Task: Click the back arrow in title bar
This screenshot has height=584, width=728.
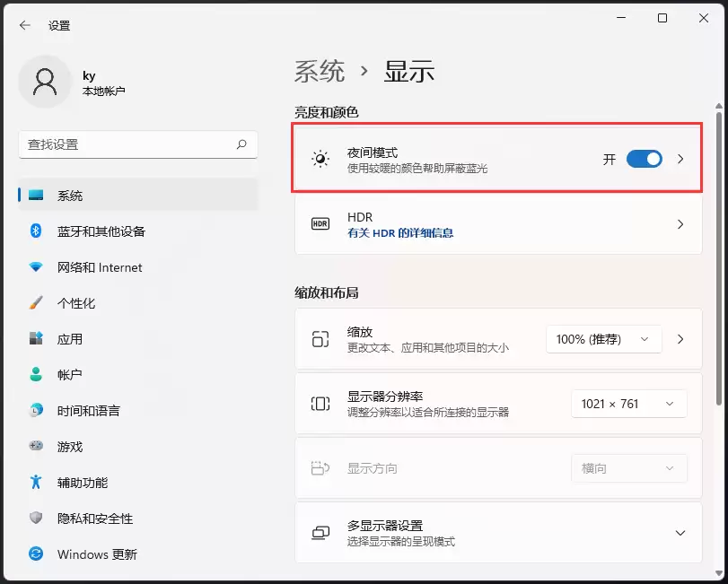Action: [x=25, y=26]
